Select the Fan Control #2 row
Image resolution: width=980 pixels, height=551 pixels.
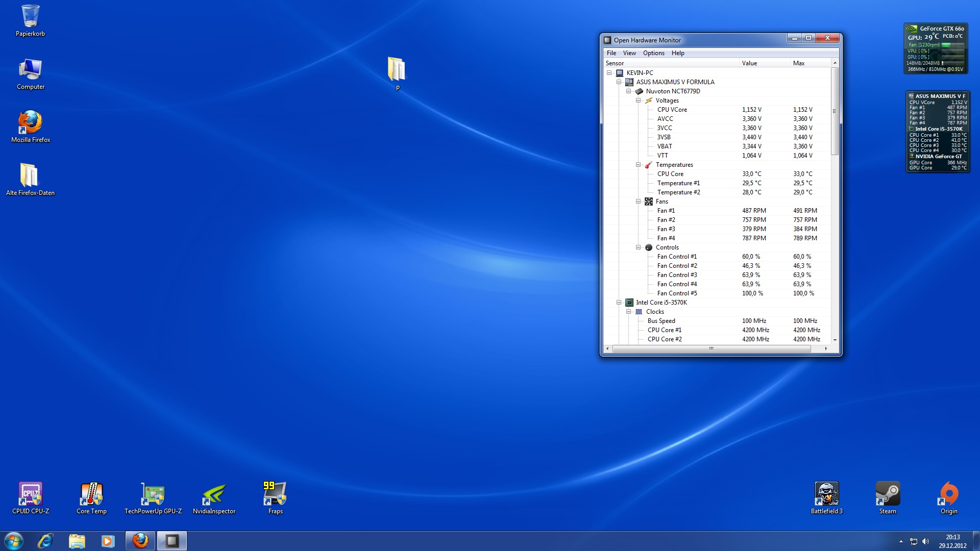(677, 266)
